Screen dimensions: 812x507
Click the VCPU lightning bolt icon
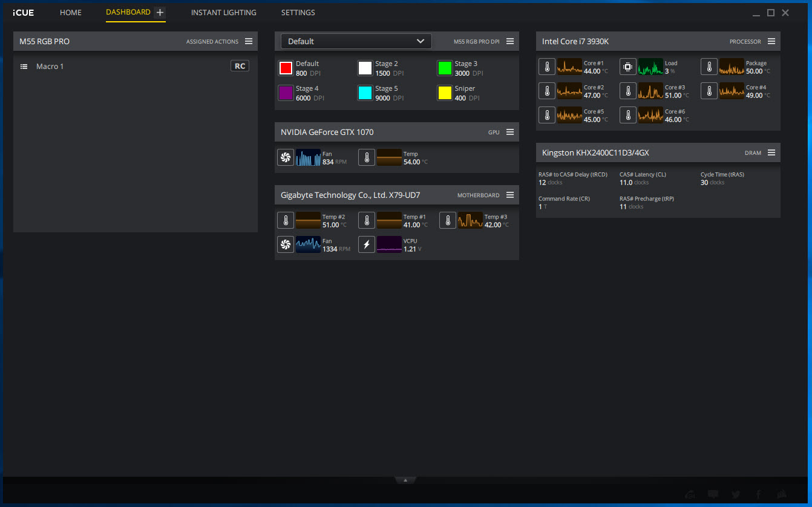[367, 244]
